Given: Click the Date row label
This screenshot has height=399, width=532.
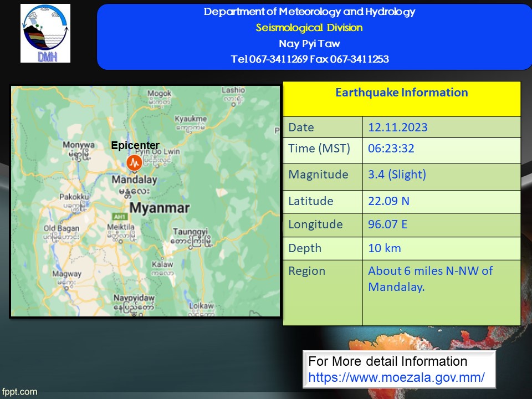Looking at the screenshot, I should [x=301, y=127].
